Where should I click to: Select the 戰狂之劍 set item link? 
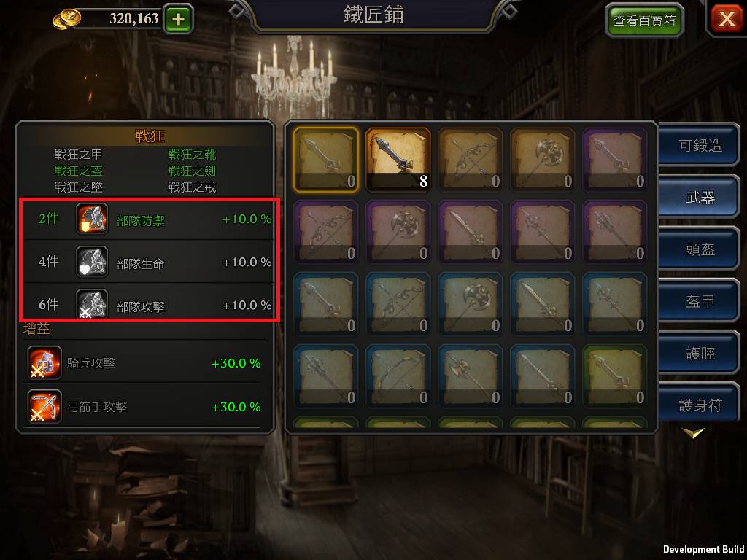[x=192, y=171]
